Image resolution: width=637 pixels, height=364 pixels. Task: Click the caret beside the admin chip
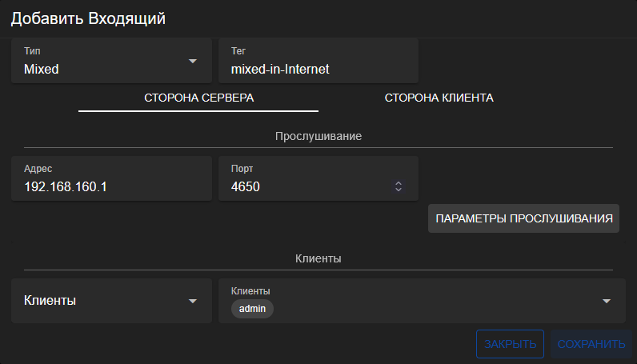click(x=607, y=301)
